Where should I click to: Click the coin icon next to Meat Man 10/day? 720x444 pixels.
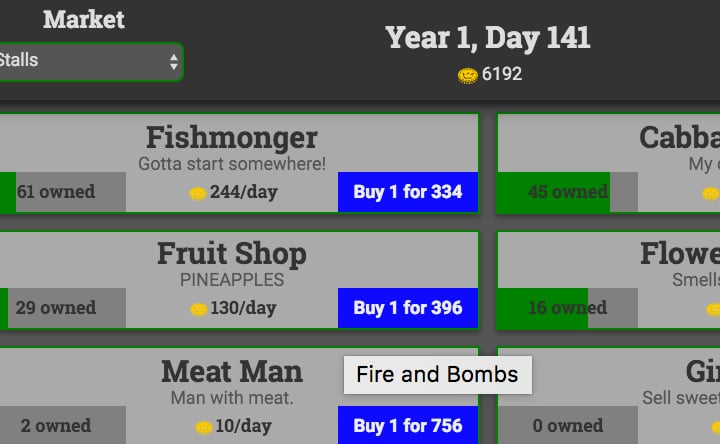(x=204, y=427)
